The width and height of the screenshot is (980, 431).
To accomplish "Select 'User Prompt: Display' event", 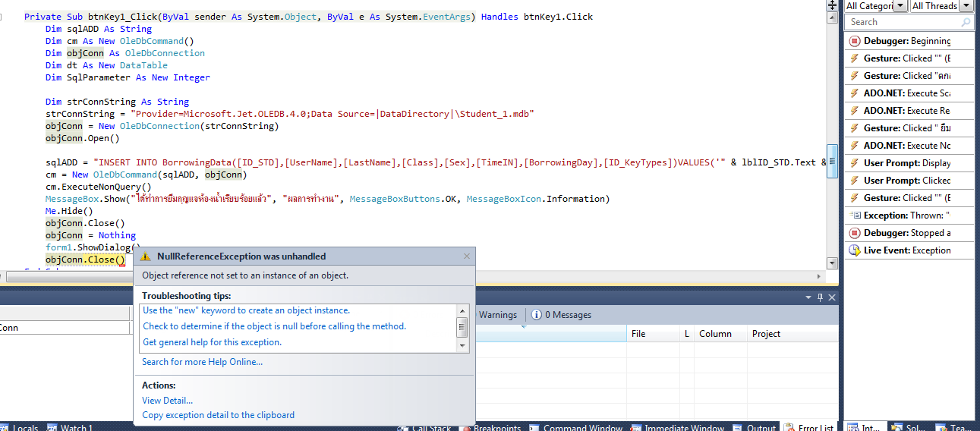I will click(909, 163).
